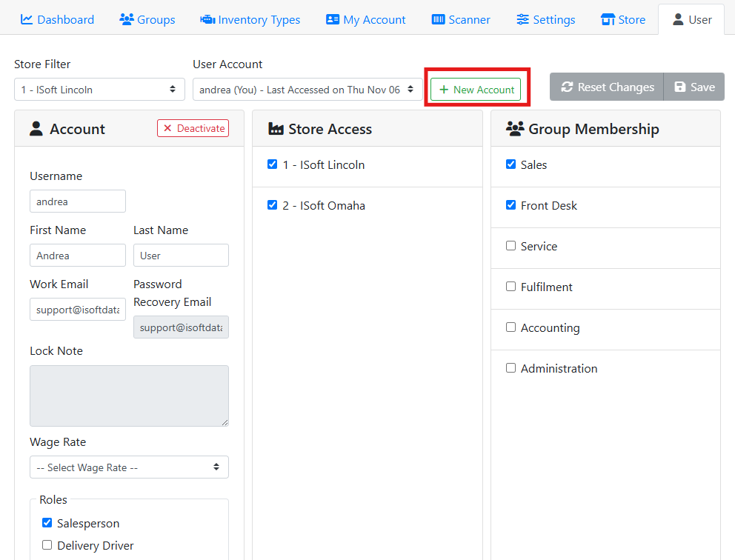Expand the User Account dropdown
735x560 pixels.
(307, 90)
